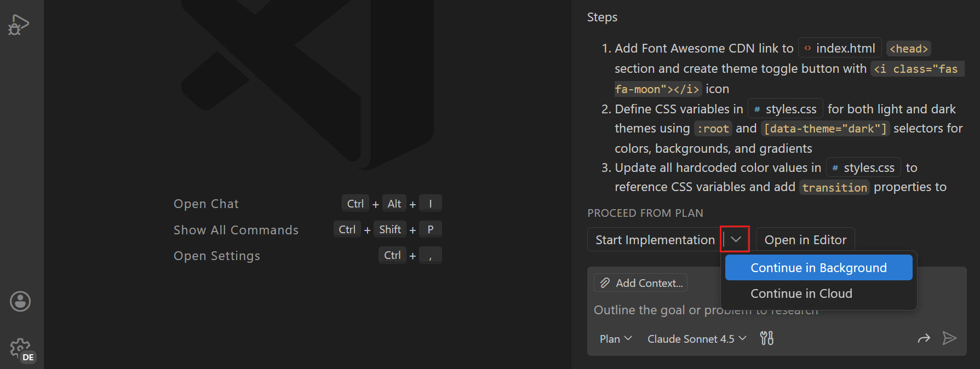Click the head tag chip in step 1

tap(908, 48)
